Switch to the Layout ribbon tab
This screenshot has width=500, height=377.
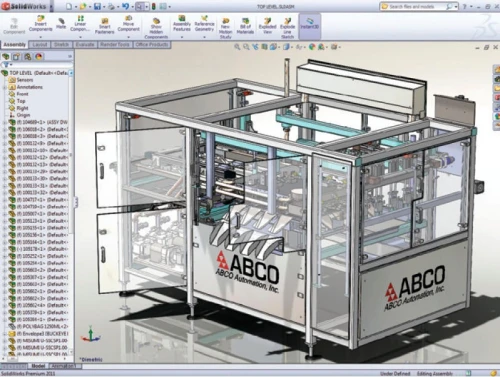pos(40,44)
